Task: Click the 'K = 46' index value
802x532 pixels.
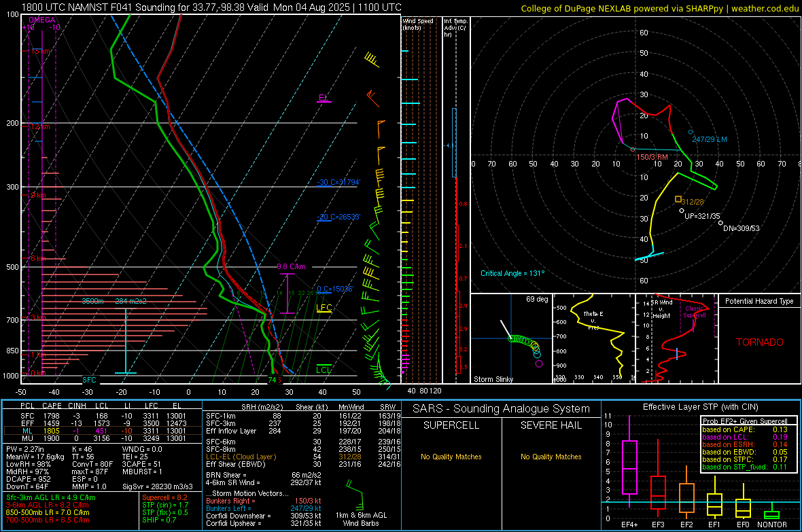Action: pyautogui.click(x=82, y=449)
